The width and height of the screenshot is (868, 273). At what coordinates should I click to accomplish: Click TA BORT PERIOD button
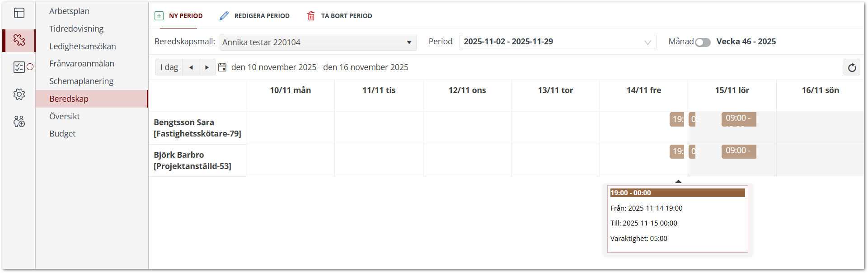pyautogui.click(x=340, y=16)
